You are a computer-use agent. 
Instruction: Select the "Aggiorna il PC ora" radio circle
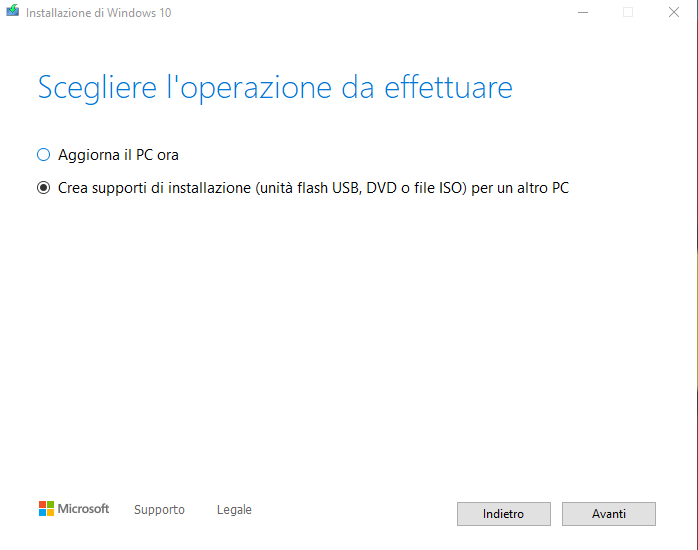(x=43, y=155)
